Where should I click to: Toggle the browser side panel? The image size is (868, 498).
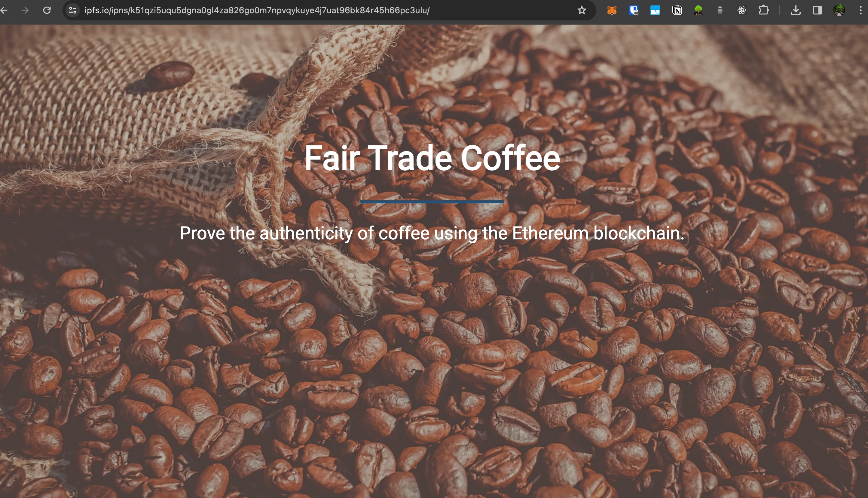(818, 10)
